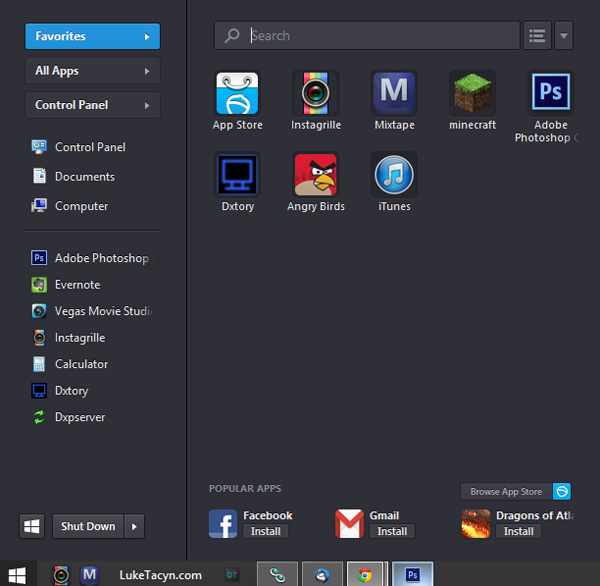Open Mixtape icon on the taskbar
This screenshot has height=586, width=600.
(x=90, y=575)
